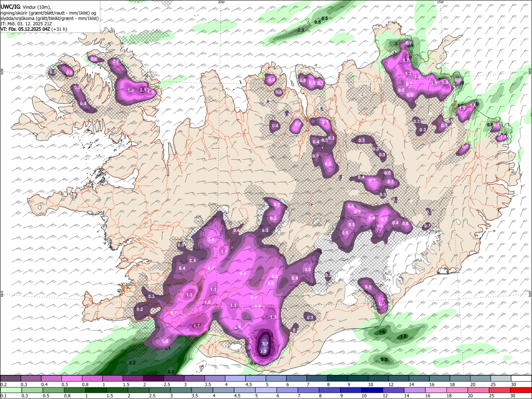
Task: Click the 'VT: Fös. 05.12.2025 04Z (+31 h)' line
Action: 34,29
